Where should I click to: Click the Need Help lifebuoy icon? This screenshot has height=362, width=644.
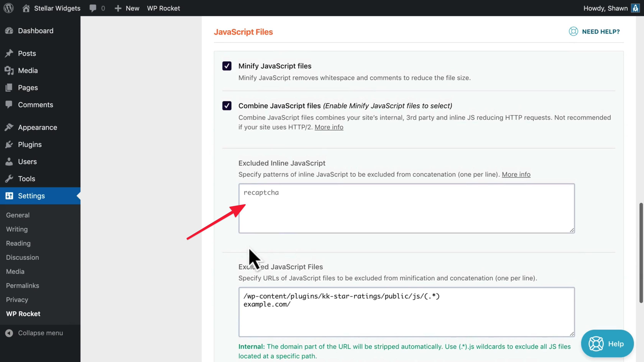(573, 31)
